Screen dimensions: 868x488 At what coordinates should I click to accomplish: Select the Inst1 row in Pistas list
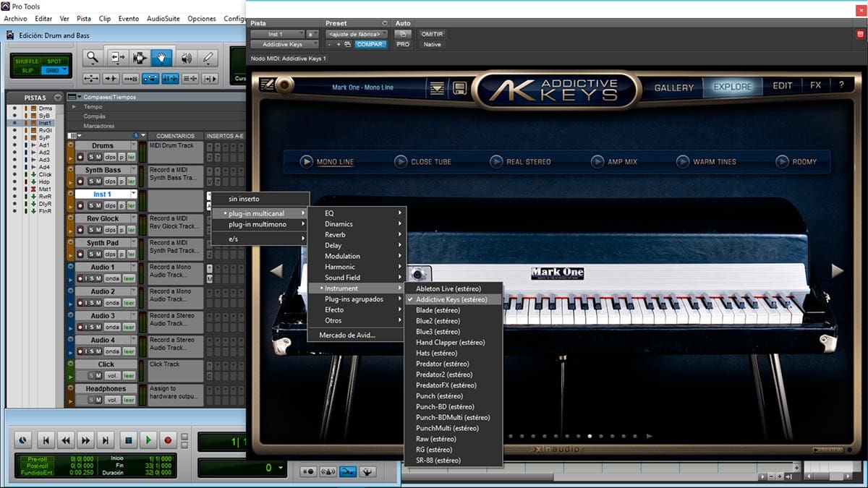coord(30,123)
